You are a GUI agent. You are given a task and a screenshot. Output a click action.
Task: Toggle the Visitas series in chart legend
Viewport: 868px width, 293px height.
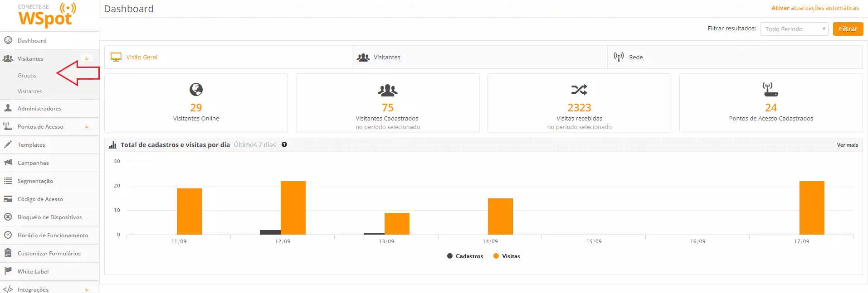pyautogui.click(x=507, y=256)
